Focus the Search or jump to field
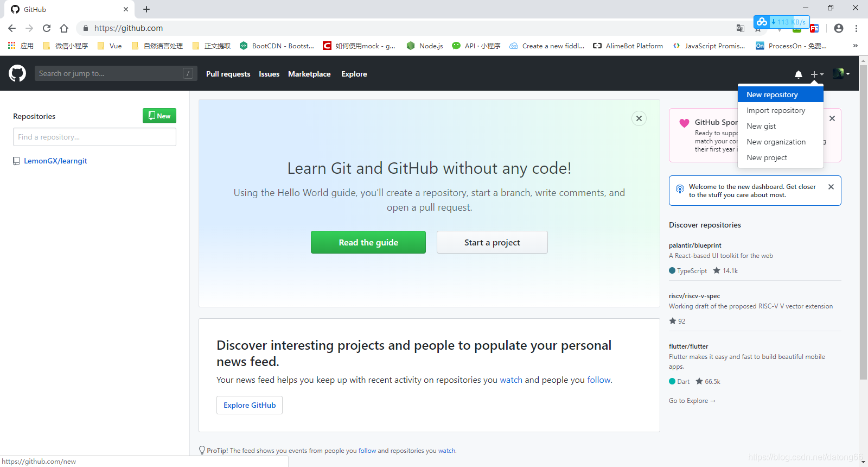Image resolution: width=868 pixels, height=467 pixels. 116,73
